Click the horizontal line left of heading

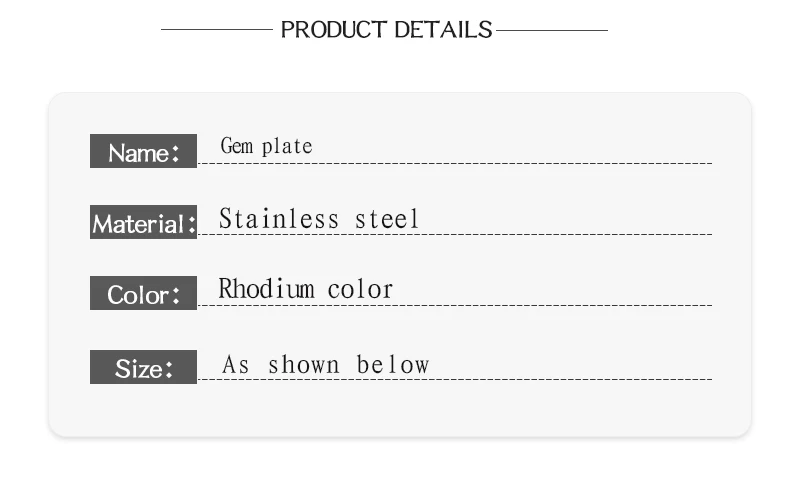pyautogui.click(x=216, y=30)
